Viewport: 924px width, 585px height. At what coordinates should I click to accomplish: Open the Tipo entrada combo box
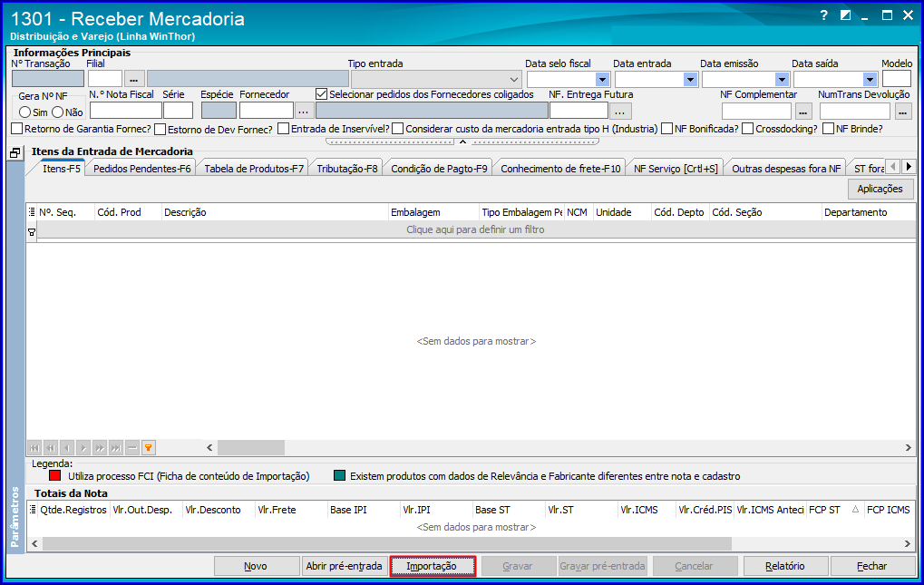[437, 79]
